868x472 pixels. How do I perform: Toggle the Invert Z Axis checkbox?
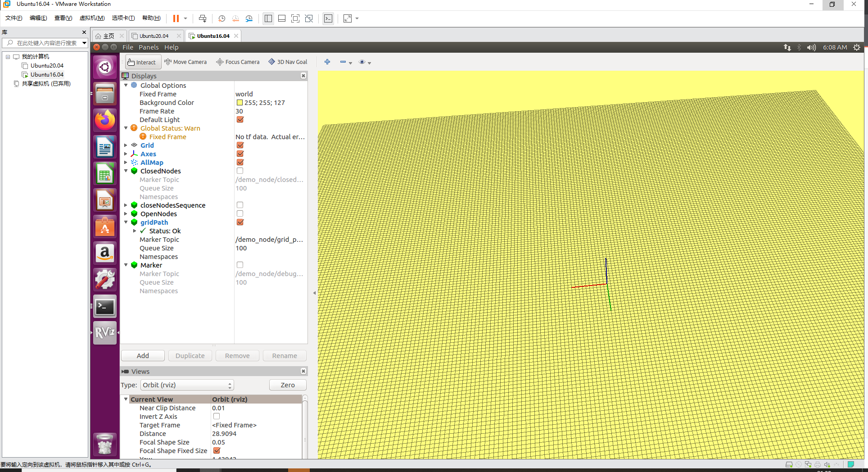(x=217, y=416)
